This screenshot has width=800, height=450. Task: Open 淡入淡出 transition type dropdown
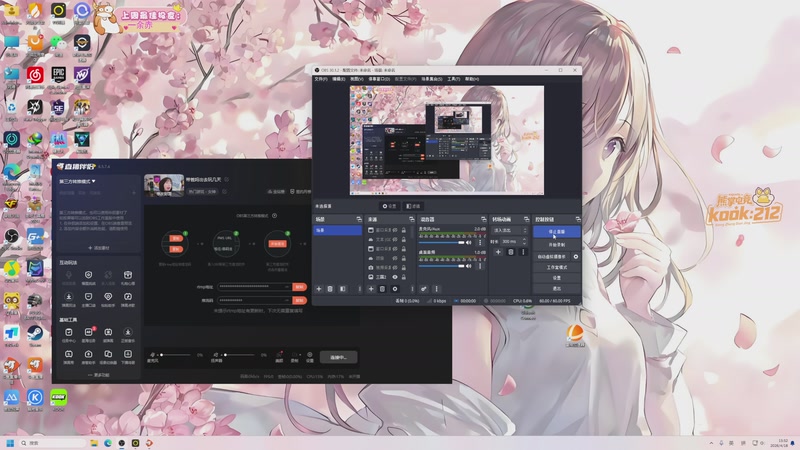(509, 230)
